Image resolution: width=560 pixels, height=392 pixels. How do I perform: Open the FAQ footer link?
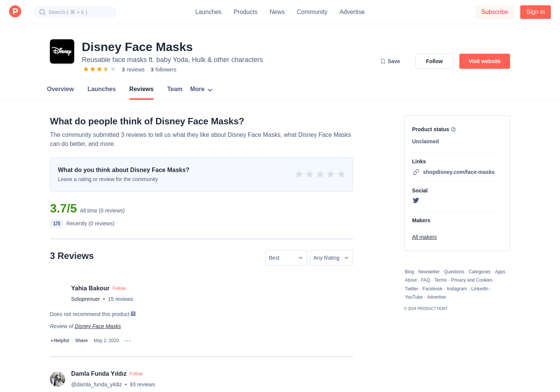click(x=425, y=280)
